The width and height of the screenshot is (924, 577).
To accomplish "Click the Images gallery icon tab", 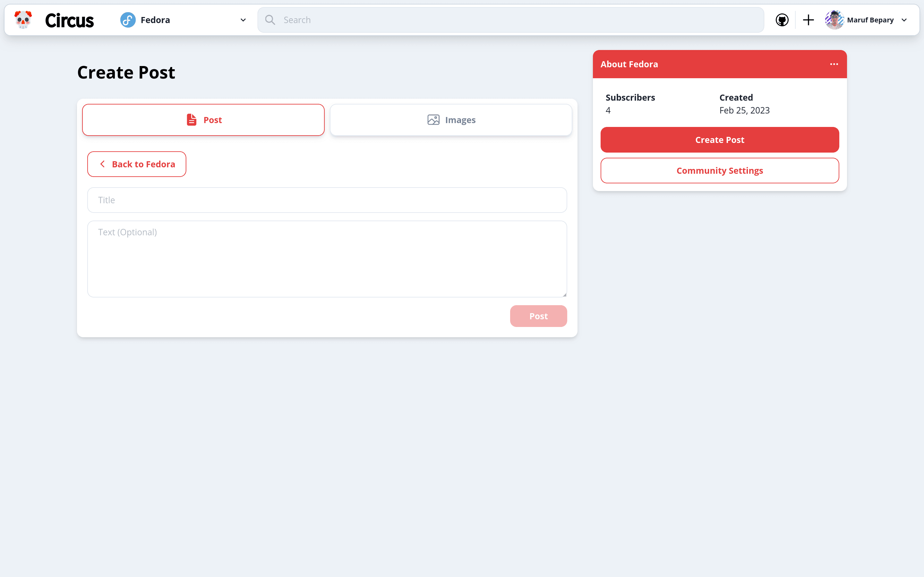I will pyautogui.click(x=433, y=120).
